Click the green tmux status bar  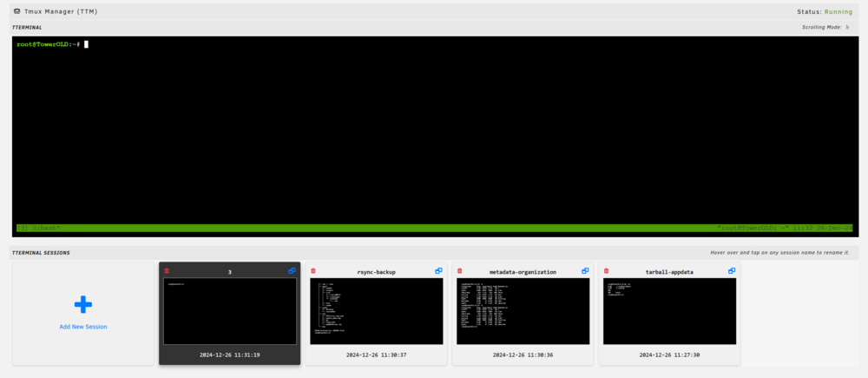coord(435,228)
